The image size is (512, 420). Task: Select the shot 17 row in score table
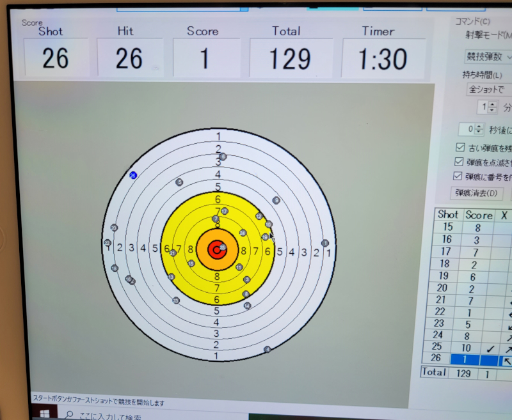point(473,252)
